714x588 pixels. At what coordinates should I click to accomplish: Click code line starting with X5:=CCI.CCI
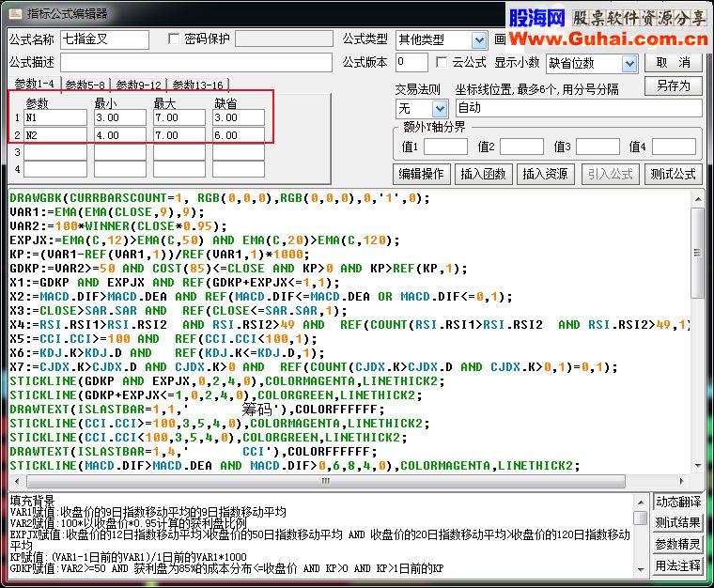point(163,339)
